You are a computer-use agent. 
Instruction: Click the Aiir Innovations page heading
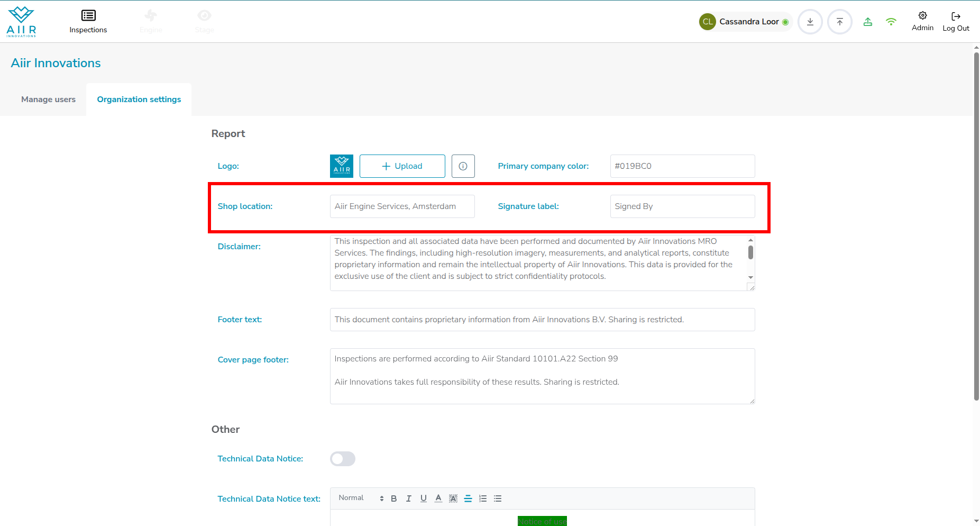click(x=56, y=63)
